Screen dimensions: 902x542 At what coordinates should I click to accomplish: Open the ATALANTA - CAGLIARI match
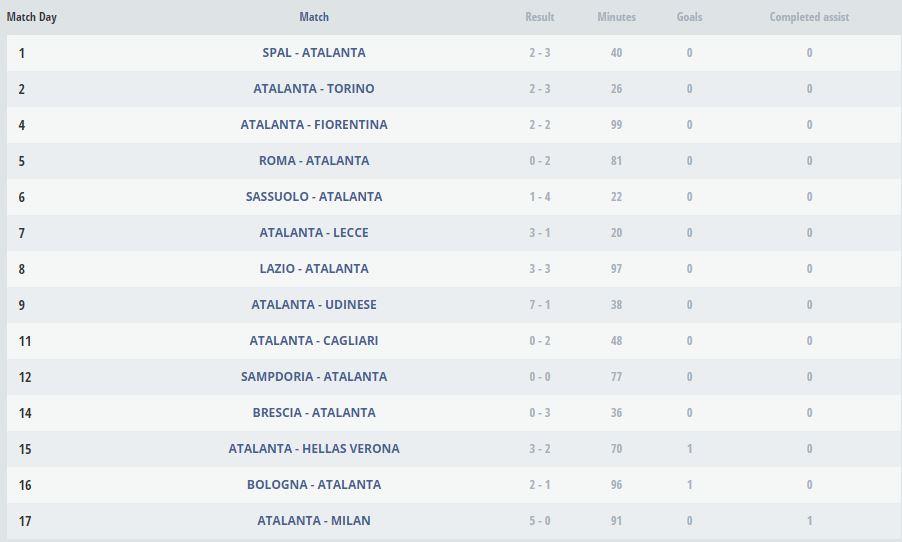click(314, 341)
